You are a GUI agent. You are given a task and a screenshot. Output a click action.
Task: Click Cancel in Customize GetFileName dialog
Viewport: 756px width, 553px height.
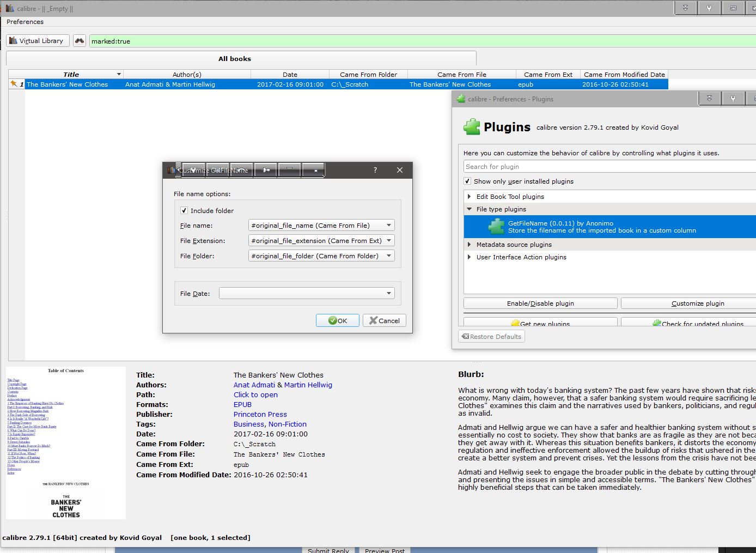[385, 320]
